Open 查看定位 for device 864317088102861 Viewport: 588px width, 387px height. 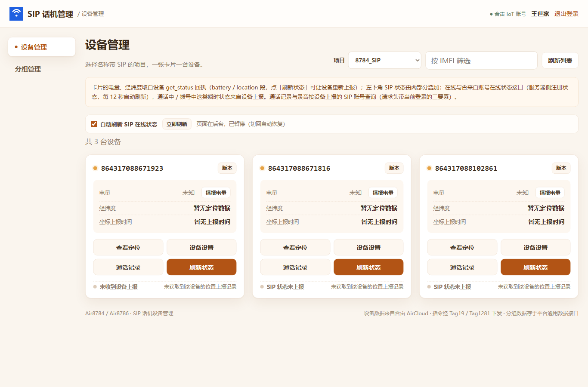click(x=462, y=247)
